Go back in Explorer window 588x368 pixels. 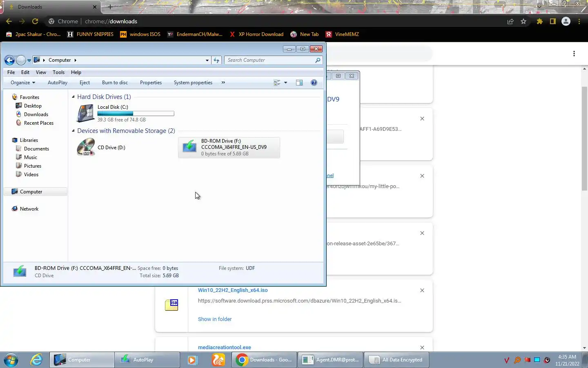9,60
